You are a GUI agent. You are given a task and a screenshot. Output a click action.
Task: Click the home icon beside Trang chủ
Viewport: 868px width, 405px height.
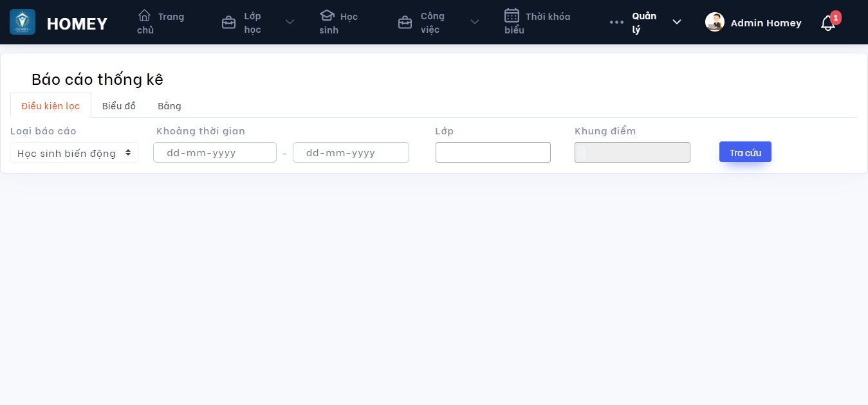click(145, 15)
